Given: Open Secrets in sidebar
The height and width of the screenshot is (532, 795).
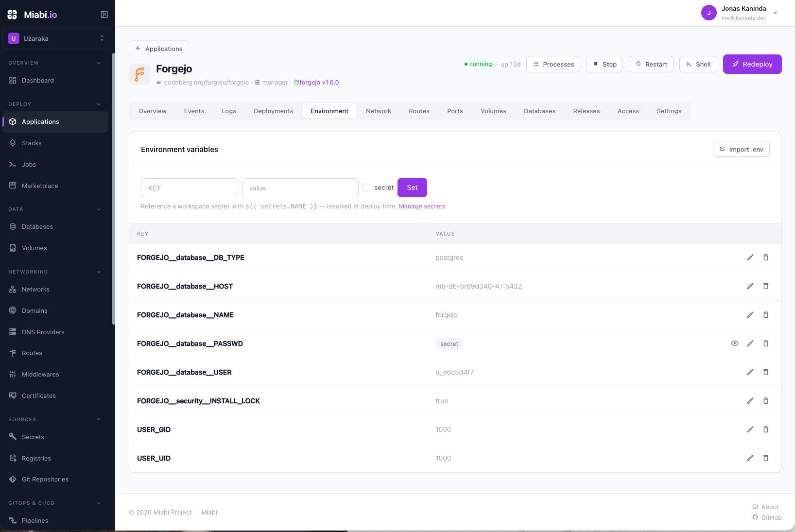Looking at the screenshot, I should click(55, 437).
